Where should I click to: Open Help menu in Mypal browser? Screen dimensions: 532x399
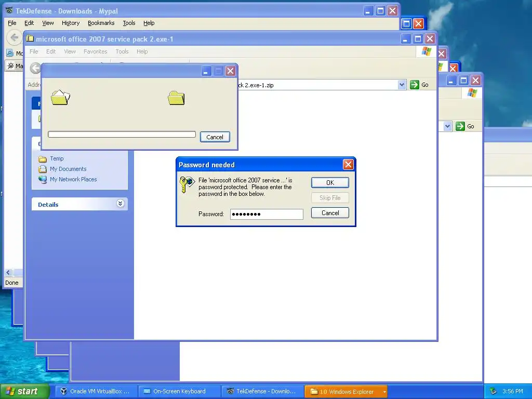tap(149, 23)
